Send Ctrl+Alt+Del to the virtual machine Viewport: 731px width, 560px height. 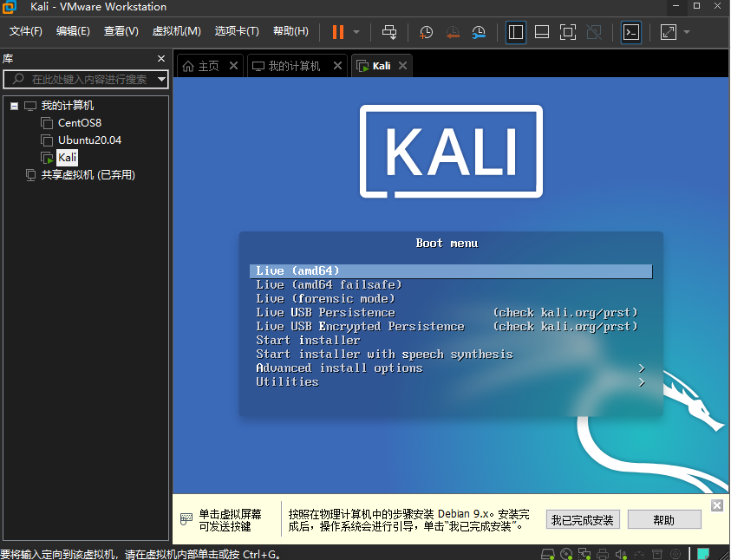click(389, 32)
